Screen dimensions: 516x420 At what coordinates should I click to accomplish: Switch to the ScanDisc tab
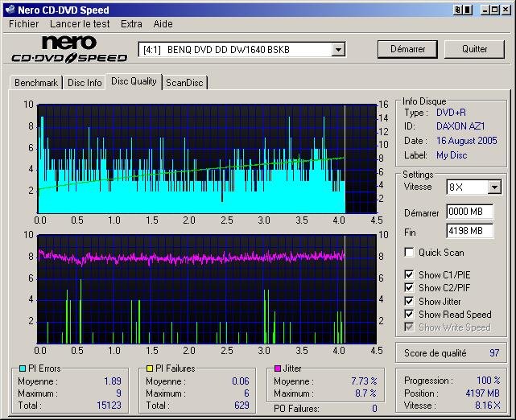tap(184, 83)
